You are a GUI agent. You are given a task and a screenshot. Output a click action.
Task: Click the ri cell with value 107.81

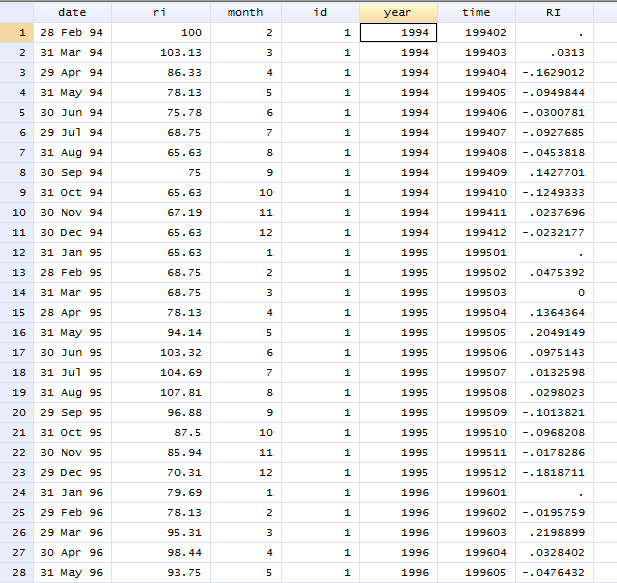[x=161, y=393]
